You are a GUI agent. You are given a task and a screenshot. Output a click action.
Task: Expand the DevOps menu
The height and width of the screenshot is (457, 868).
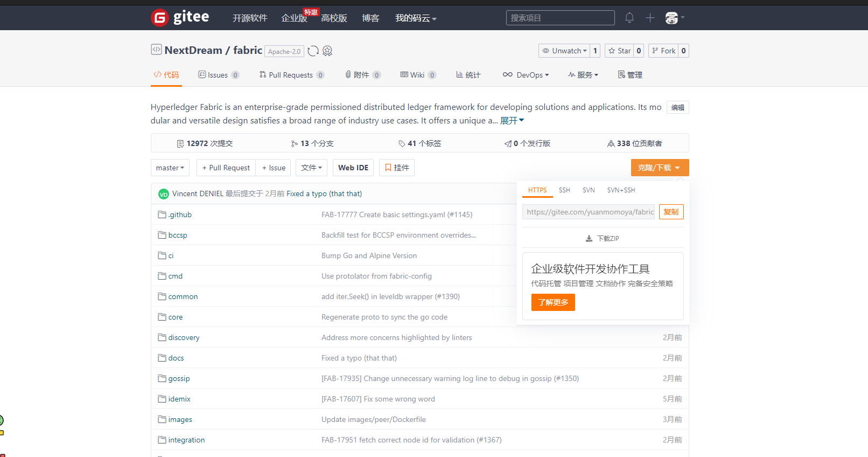click(526, 75)
